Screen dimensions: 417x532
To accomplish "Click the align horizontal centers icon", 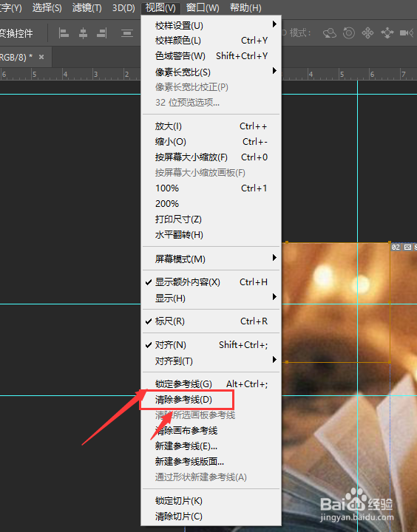I will (83, 33).
